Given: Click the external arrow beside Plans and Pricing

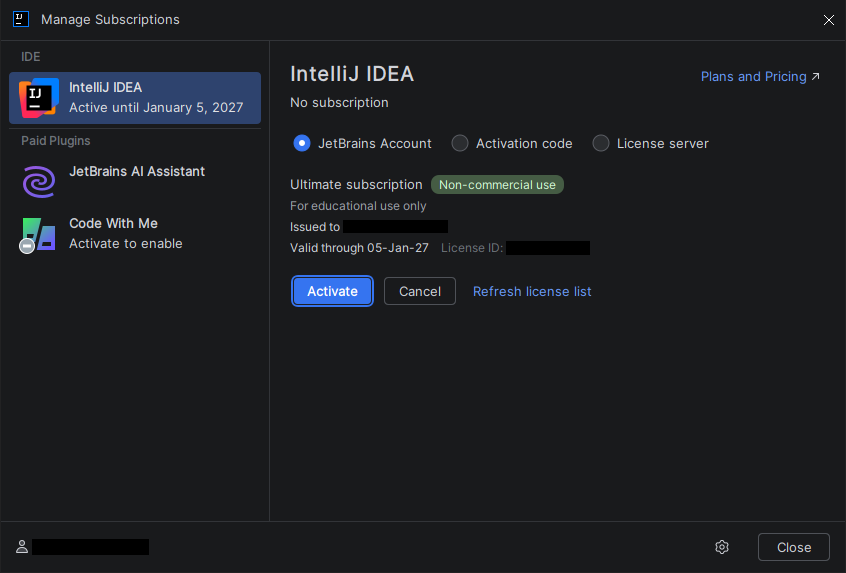Looking at the screenshot, I should (x=816, y=76).
